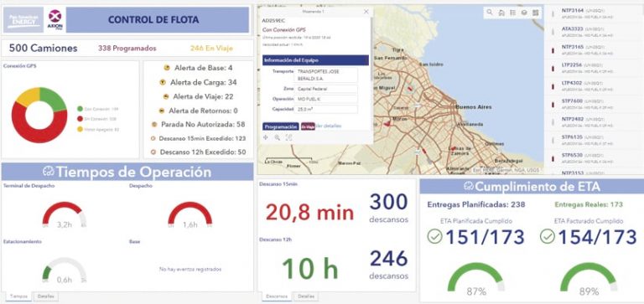Click the Estacionamiento 0,6h gauge
644x304 pixels.
pos(65,271)
